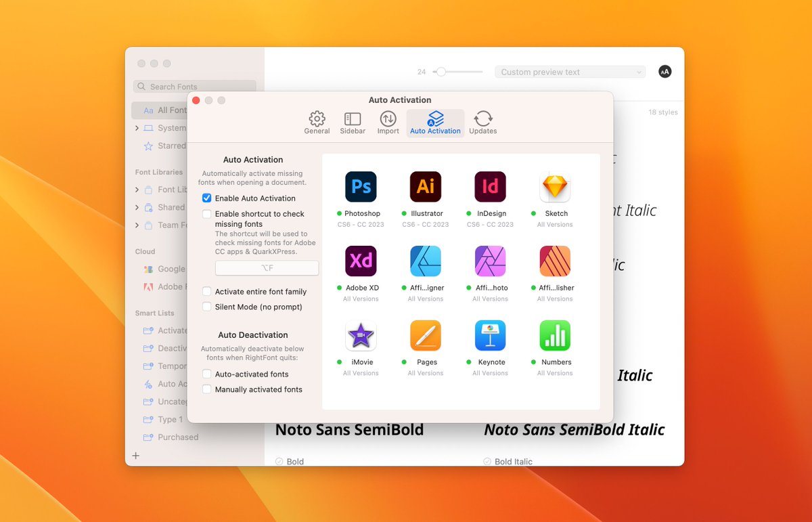Select the Affinity Designer app icon
The image size is (812, 522).
pyautogui.click(x=426, y=261)
